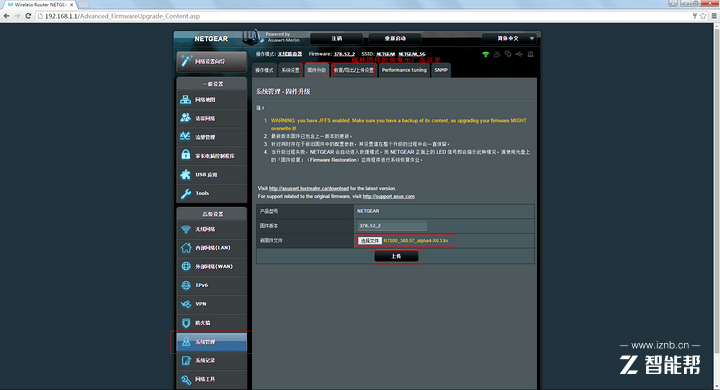The height and width of the screenshot is (390, 720).
Task: Click the 注销 logout button
Action: point(337,39)
